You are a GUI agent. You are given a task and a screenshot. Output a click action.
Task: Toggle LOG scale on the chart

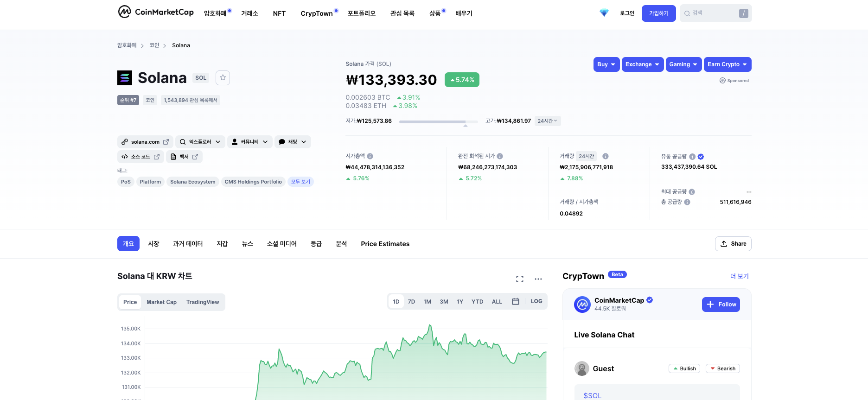tap(536, 301)
